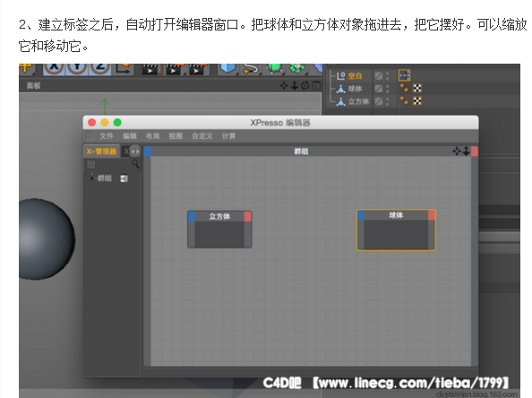Select the 立方体 object in object manager
This screenshot has height=398, width=532.
click(x=358, y=101)
